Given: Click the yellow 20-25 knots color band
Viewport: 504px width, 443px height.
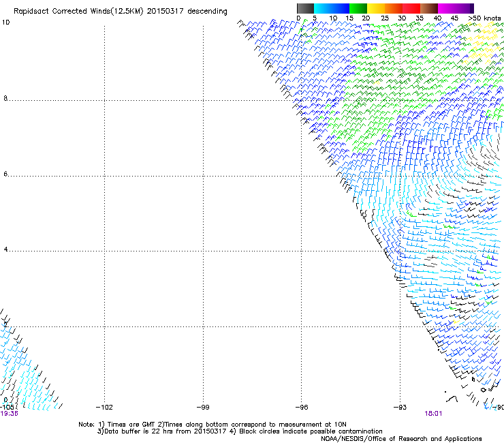Looking at the screenshot, I should pos(376,8).
